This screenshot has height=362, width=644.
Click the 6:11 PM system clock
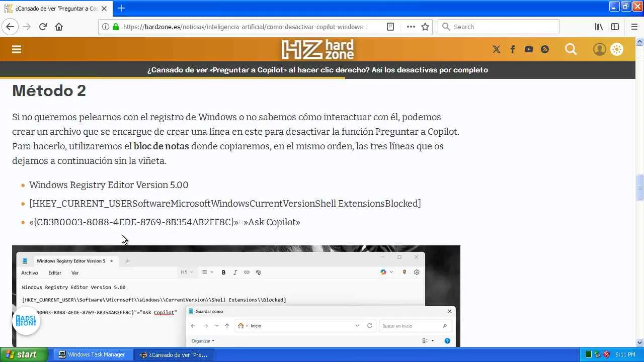click(x=625, y=354)
